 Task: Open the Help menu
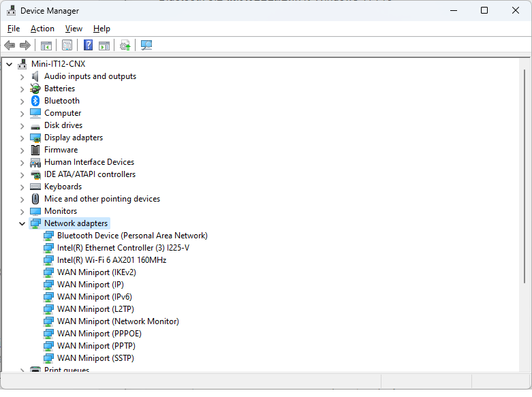tap(101, 29)
